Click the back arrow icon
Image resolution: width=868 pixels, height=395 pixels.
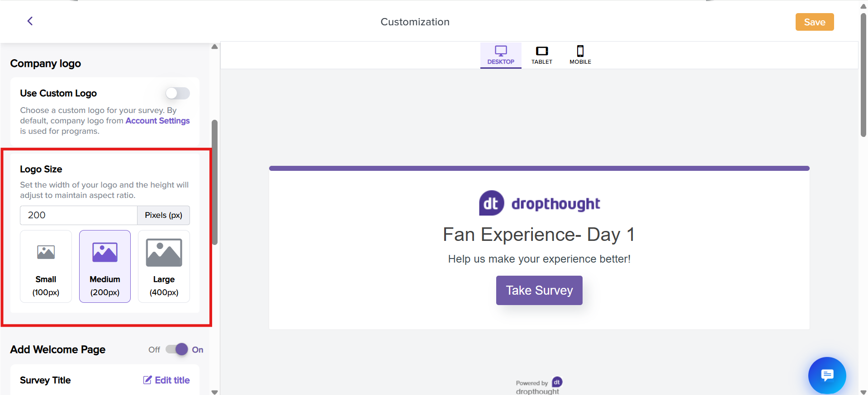pos(30,21)
